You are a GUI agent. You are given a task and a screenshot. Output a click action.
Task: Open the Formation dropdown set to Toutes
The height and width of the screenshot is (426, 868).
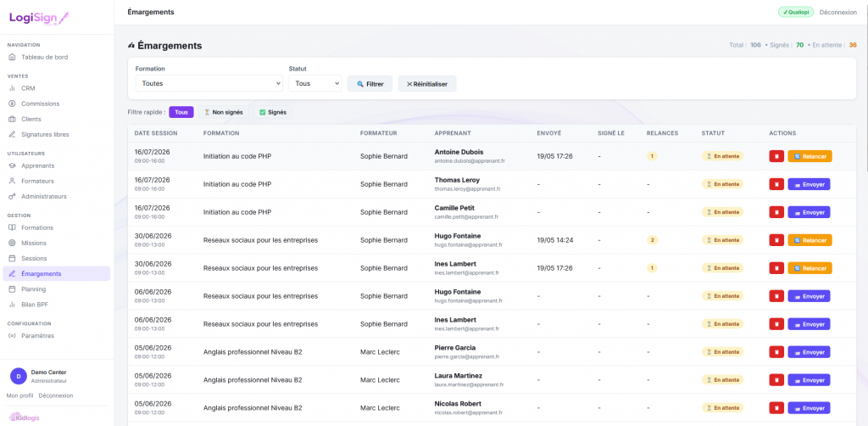[x=209, y=84]
